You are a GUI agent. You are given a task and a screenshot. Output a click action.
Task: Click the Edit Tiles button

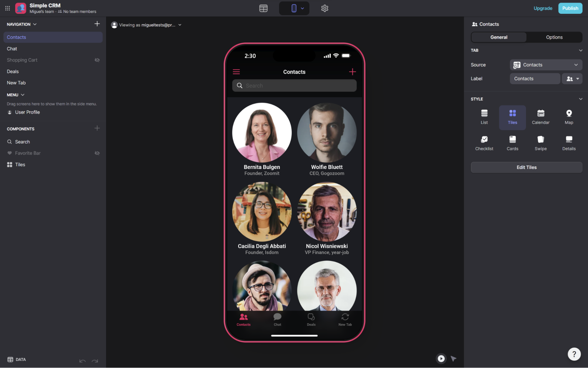point(527,167)
